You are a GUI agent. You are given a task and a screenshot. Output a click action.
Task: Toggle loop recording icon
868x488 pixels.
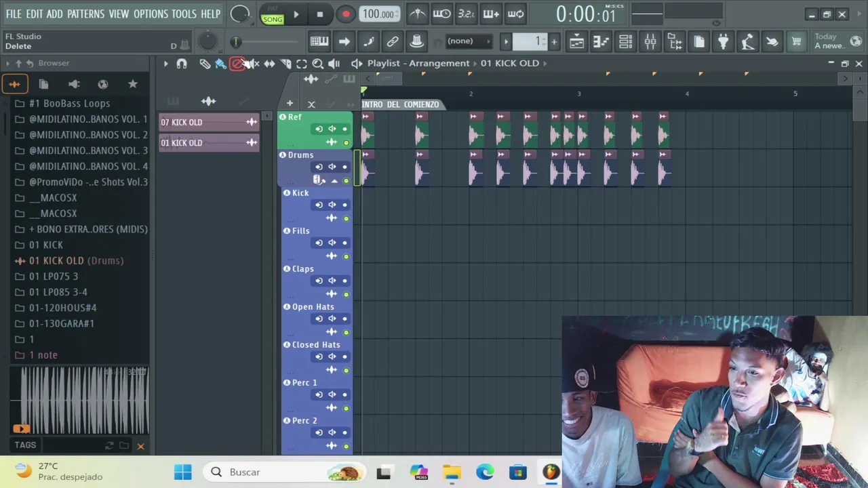[515, 14]
